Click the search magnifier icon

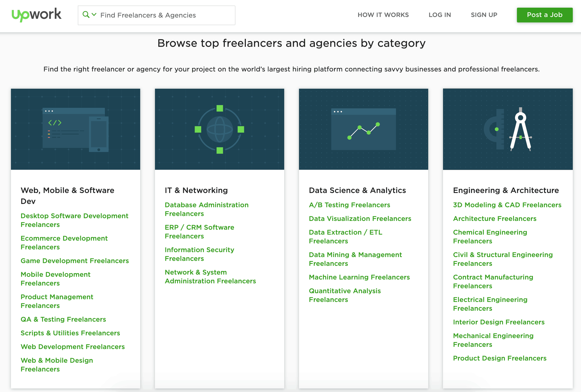86,15
